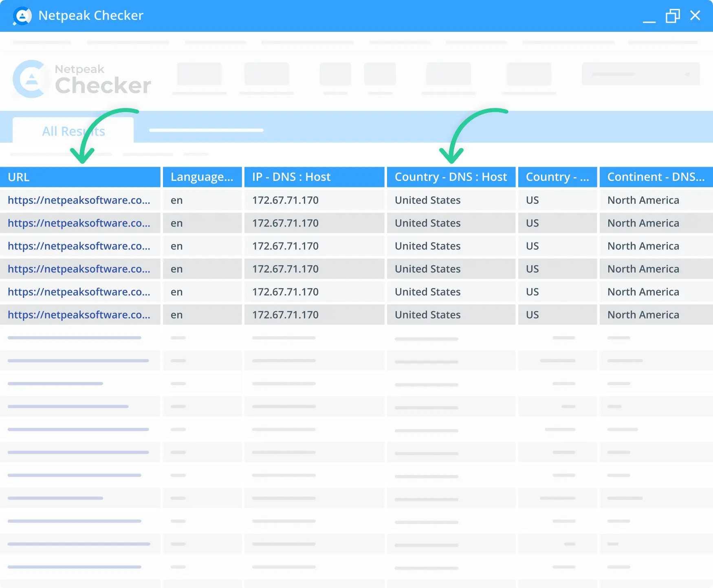Click the Netpeak Checker icon in the title bar
The image size is (713, 588).
click(x=22, y=16)
